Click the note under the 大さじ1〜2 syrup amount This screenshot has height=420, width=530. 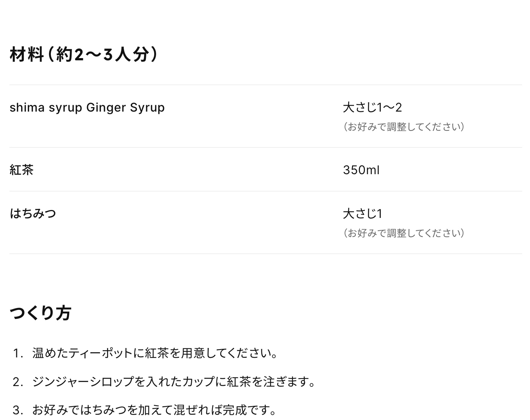pos(404,127)
